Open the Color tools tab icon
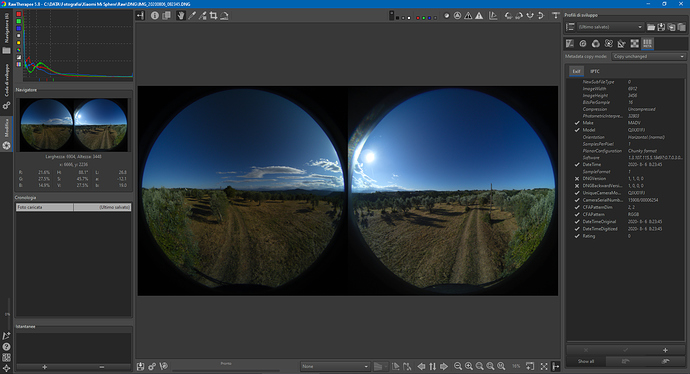This screenshot has height=374, width=690. 596,44
